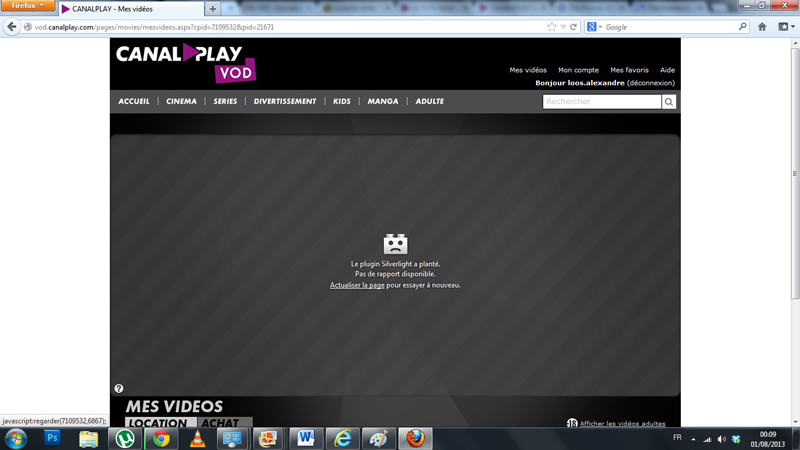
Task: Select the LOCATION tab
Action: pyautogui.click(x=161, y=422)
